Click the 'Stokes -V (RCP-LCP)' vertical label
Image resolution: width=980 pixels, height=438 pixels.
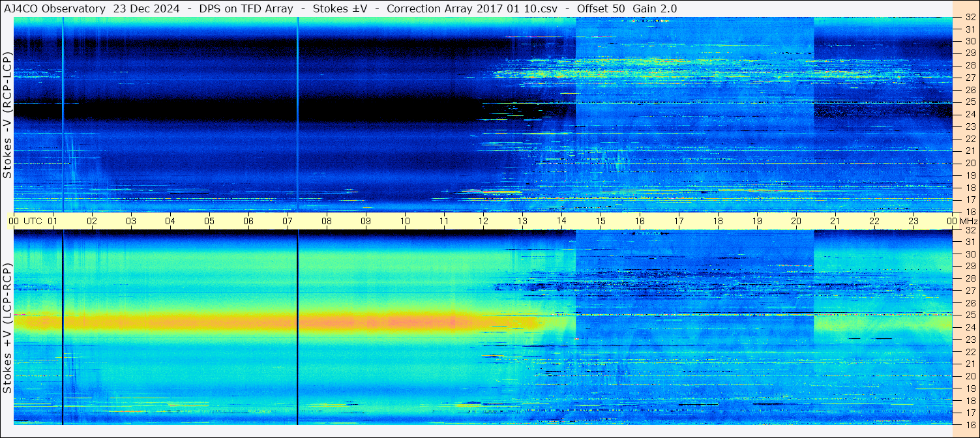click(8, 115)
